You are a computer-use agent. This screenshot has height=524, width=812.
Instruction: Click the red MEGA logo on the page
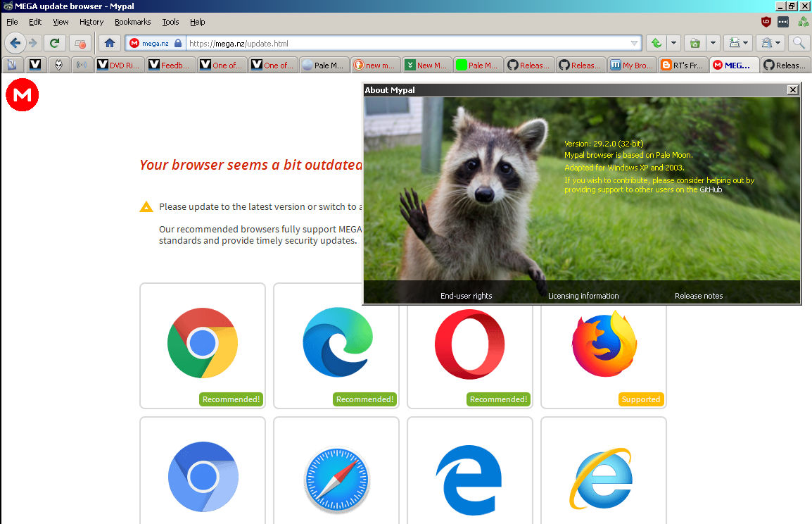point(23,95)
